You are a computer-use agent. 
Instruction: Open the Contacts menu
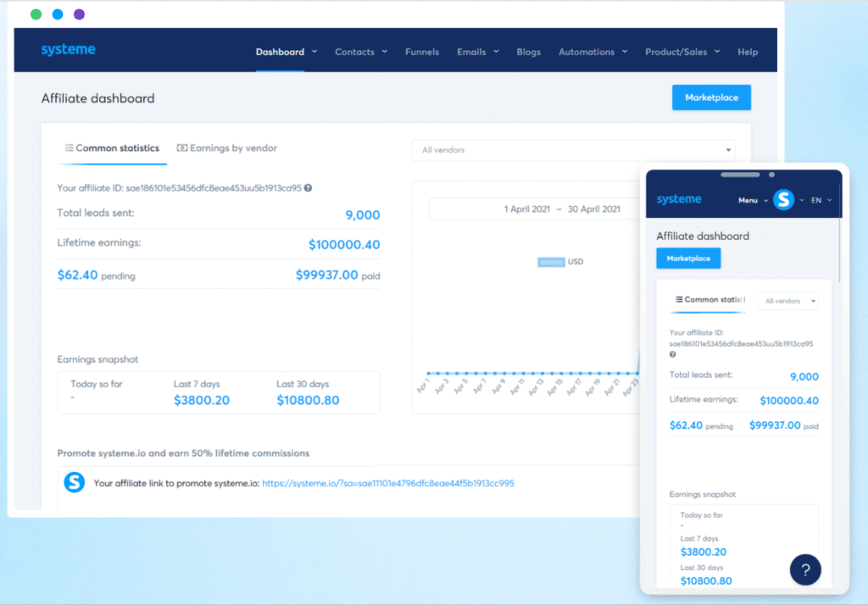pos(354,52)
